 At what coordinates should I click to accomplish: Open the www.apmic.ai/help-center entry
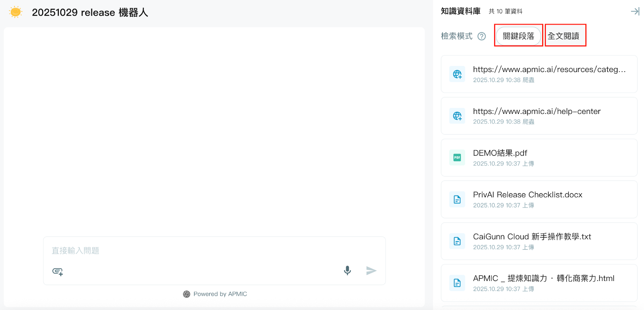pos(537,112)
